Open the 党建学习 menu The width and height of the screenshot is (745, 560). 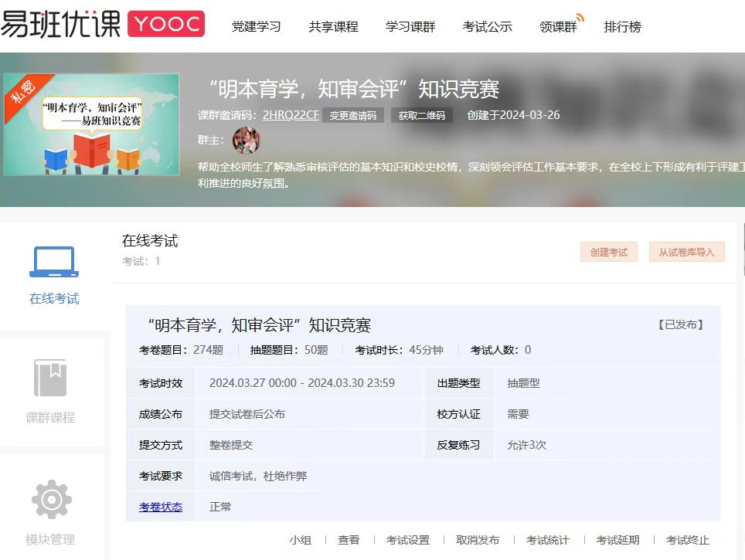pos(257,26)
